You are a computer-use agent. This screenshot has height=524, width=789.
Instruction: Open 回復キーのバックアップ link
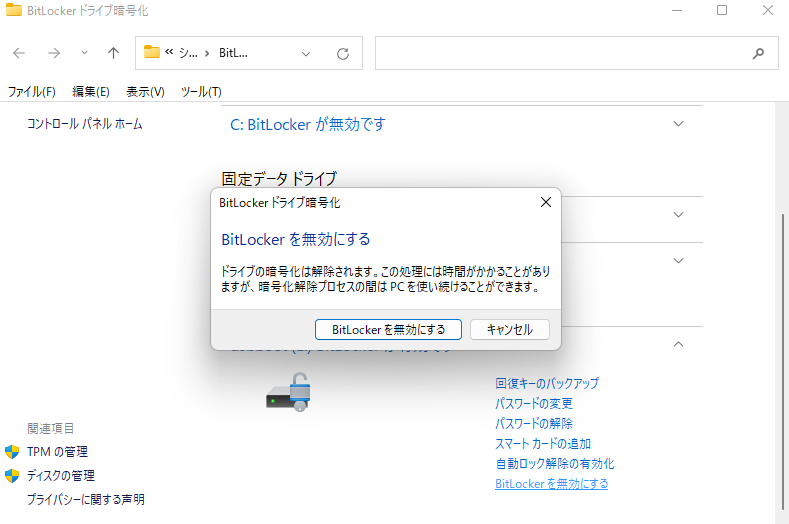tap(547, 384)
